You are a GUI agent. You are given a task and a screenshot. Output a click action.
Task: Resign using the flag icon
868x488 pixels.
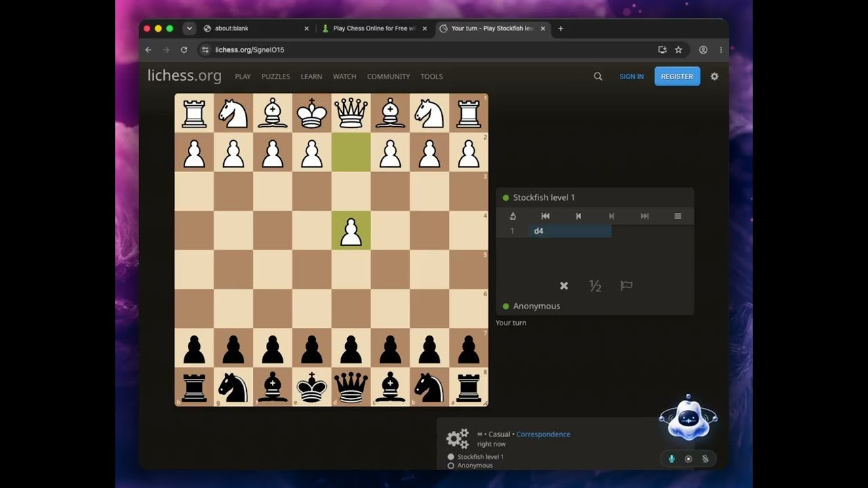click(627, 286)
